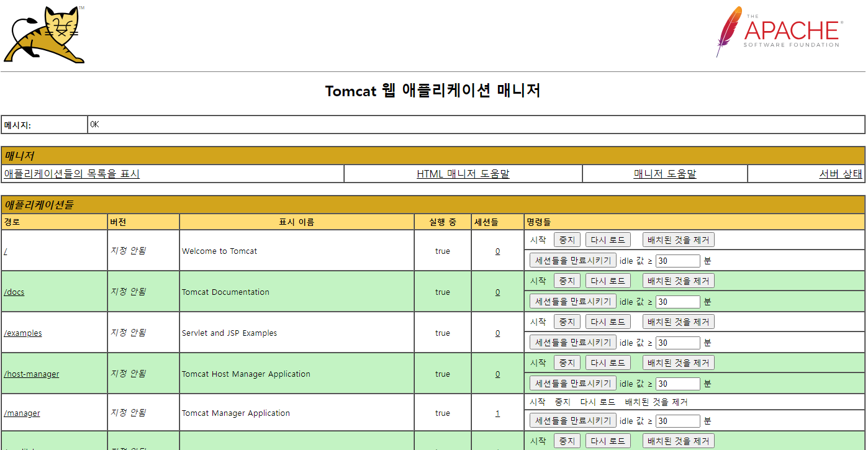Screen dimensions: 868x450
Task: Click the Apache Software Foundation logo
Action: [779, 32]
